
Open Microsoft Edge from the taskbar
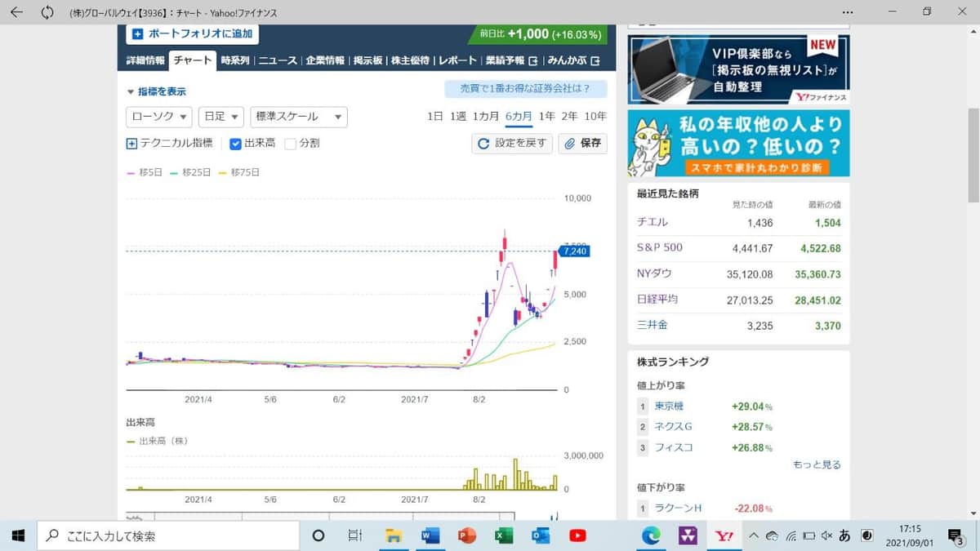(x=651, y=535)
